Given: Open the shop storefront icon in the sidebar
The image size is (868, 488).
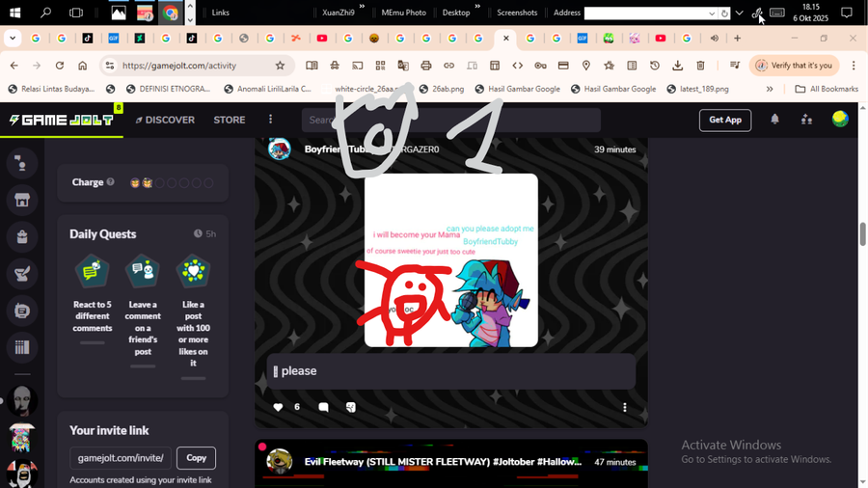Looking at the screenshot, I should coord(21,200).
